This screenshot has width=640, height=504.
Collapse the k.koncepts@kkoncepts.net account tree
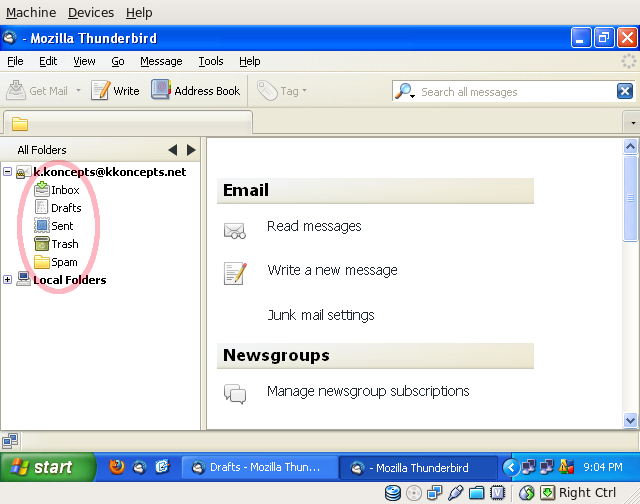click(8, 172)
